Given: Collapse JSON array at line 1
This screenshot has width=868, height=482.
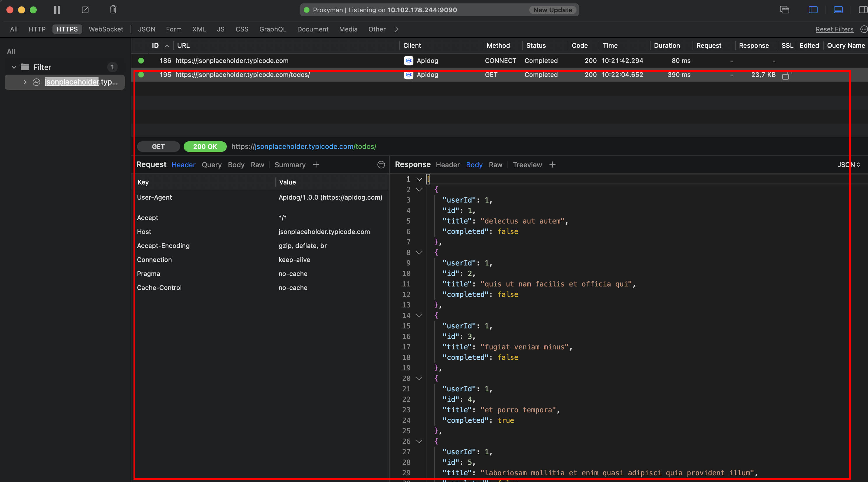Looking at the screenshot, I should pos(419,179).
